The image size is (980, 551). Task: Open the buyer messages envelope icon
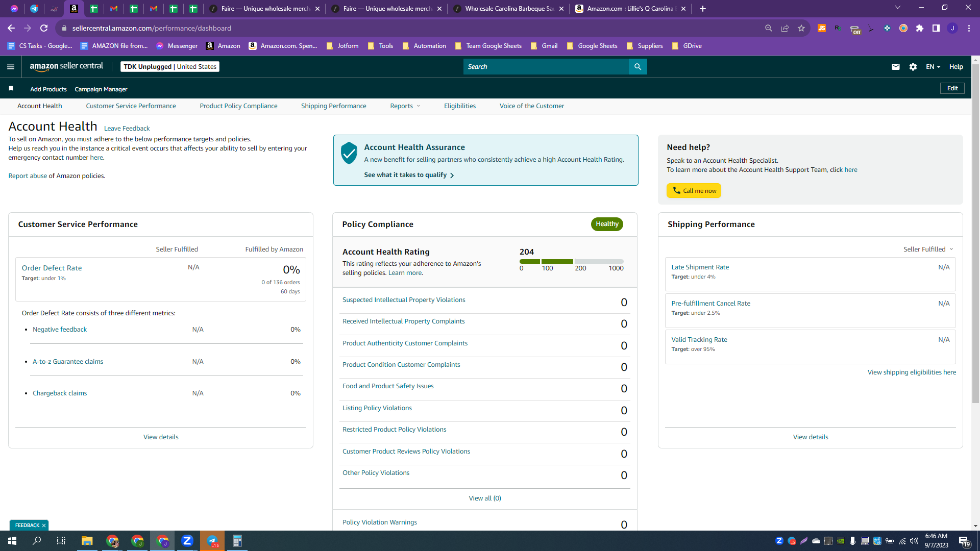click(x=895, y=67)
